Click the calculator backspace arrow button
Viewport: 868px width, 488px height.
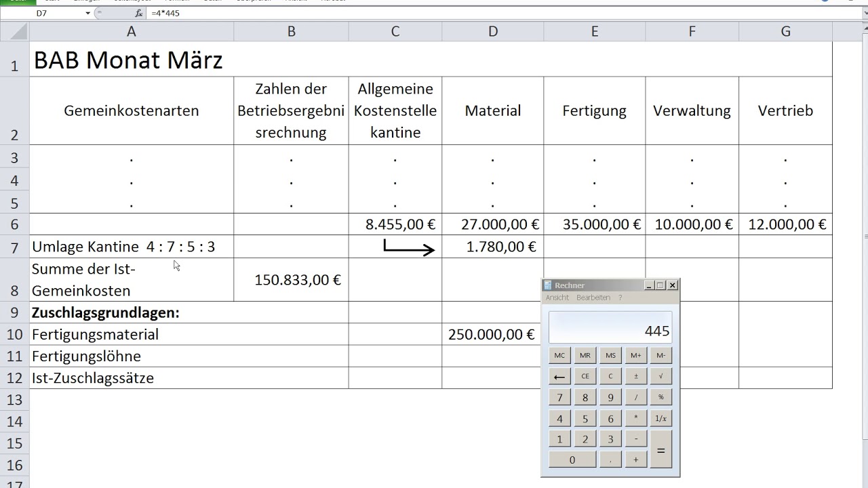tap(559, 376)
